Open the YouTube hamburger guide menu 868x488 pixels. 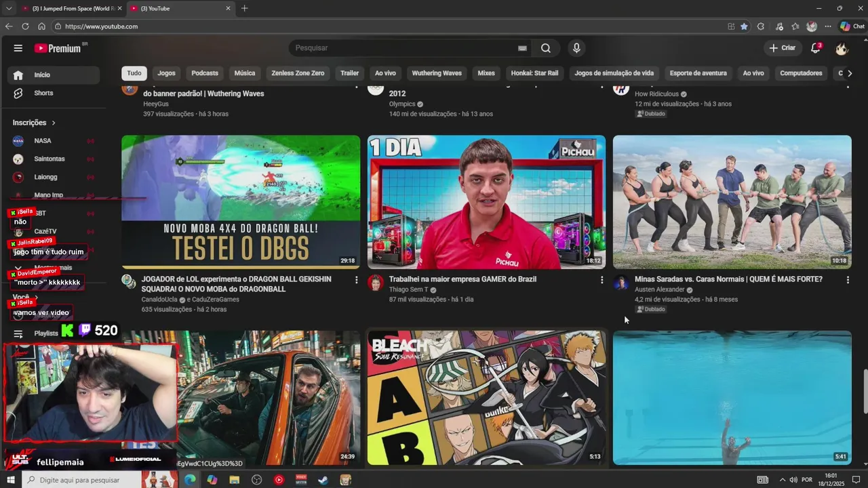(18, 48)
